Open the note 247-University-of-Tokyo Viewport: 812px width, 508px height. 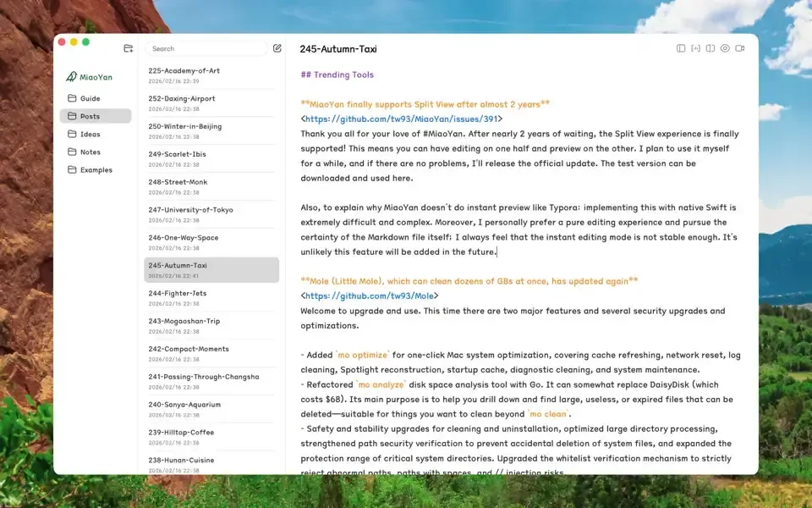[x=211, y=214]
